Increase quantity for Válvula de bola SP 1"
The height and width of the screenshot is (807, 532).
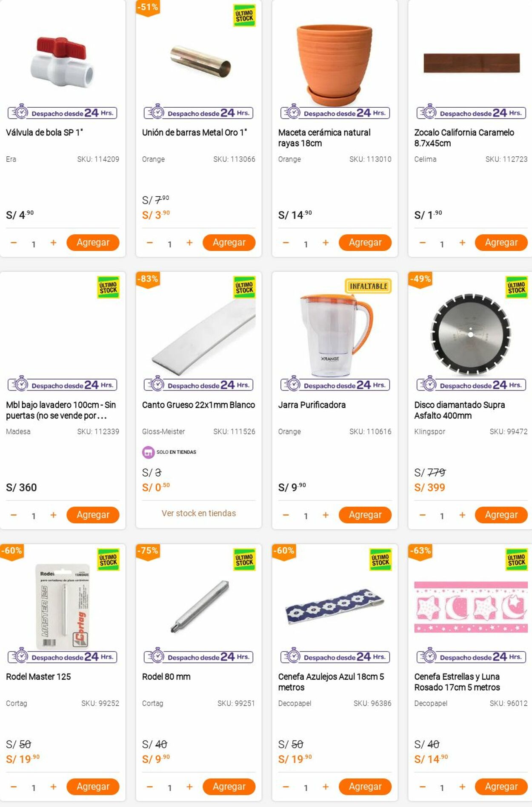[x=53, y=243]
